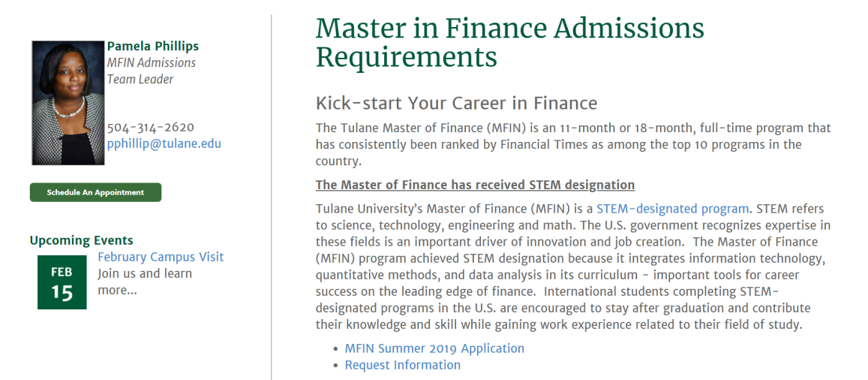Viewport: 868px width, 380px height.
Task: Open the February Campus Visit link
Action: (161, 257)
